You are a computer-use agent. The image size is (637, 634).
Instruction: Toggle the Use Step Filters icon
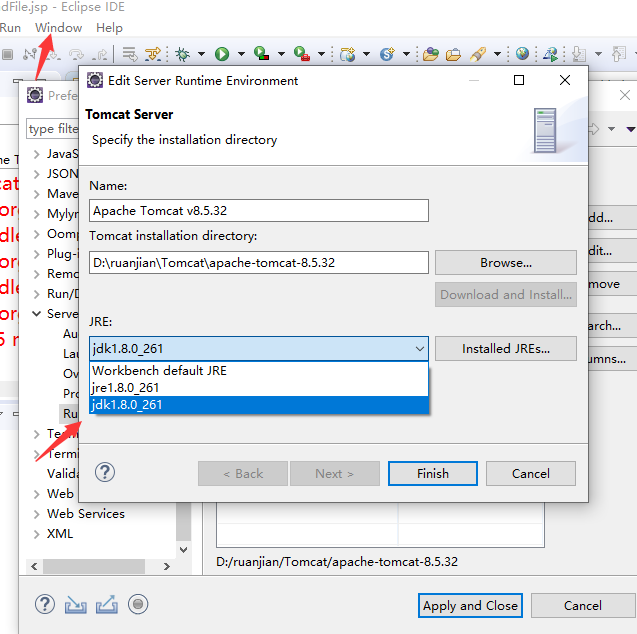tap(153, 54)
